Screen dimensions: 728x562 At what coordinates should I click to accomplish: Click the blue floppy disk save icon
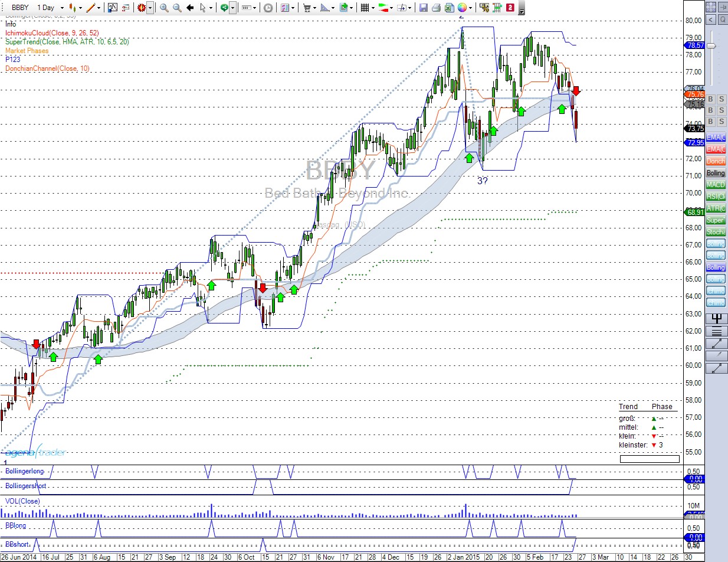(x=423, y=8)
